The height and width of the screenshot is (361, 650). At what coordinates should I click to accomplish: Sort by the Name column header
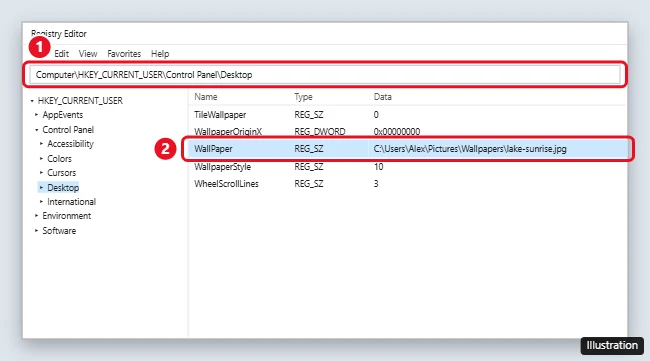[206, 97]
